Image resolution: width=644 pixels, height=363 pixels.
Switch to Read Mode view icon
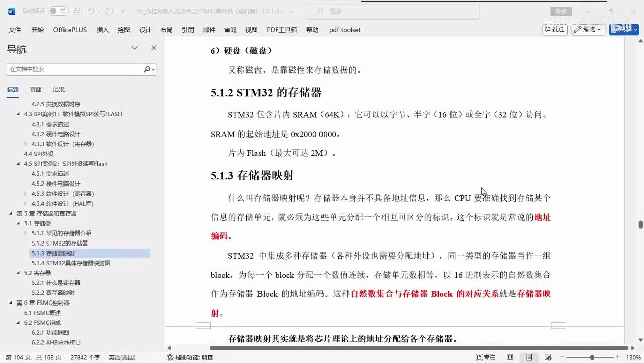pyautogui.click(x=510, y=357)
